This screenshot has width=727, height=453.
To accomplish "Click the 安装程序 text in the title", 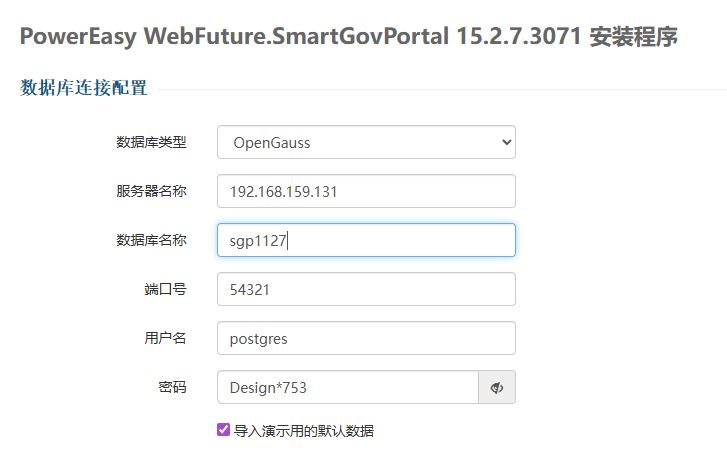I will [635, 38].
